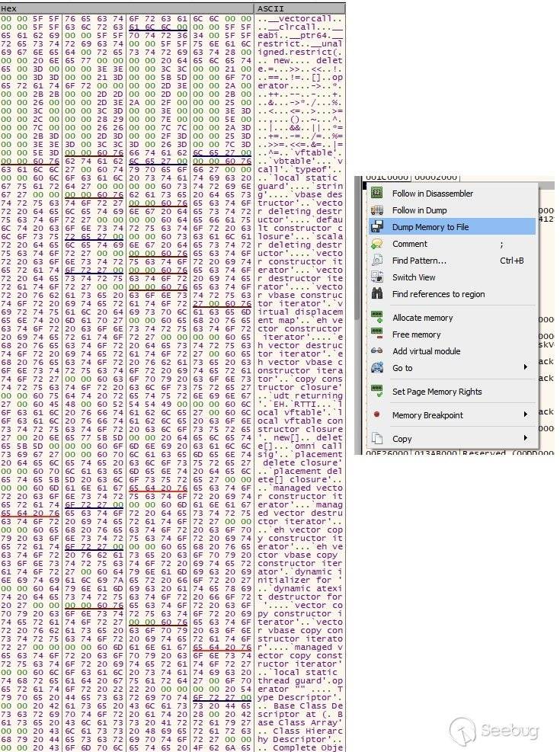Select ASCII text 'sig'..`placement'

point(300,455)
